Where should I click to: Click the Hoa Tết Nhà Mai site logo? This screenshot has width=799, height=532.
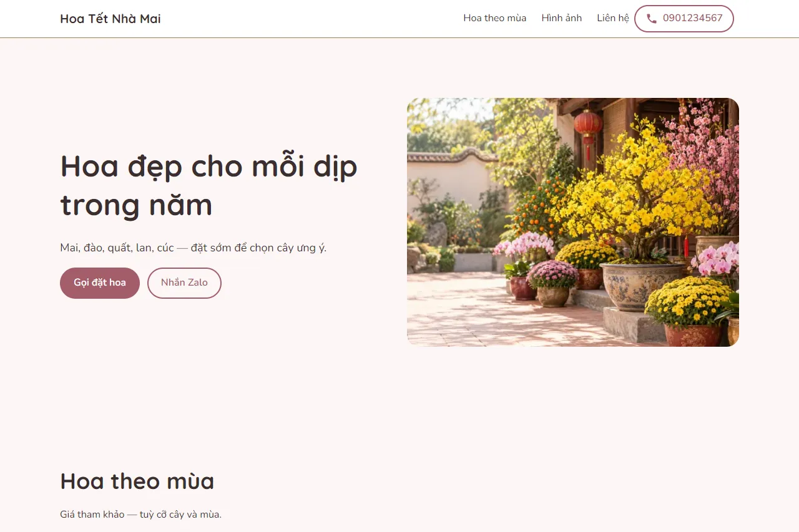coord(110,19)
